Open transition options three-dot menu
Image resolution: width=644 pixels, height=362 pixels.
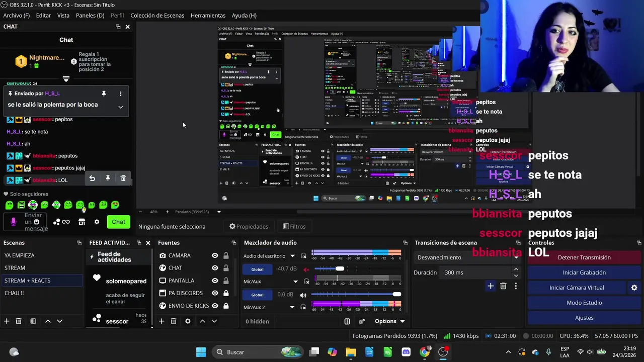tap(516, 286)
